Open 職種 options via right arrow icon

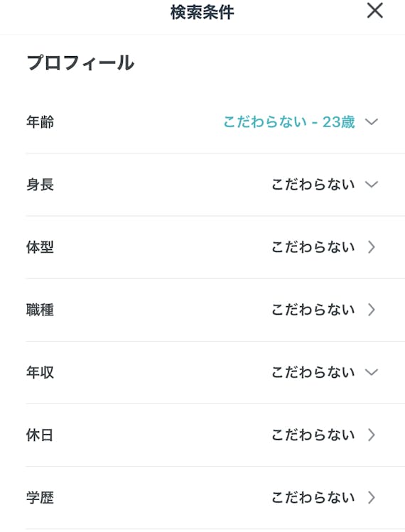pyautogui.click(x=372, y=310)
